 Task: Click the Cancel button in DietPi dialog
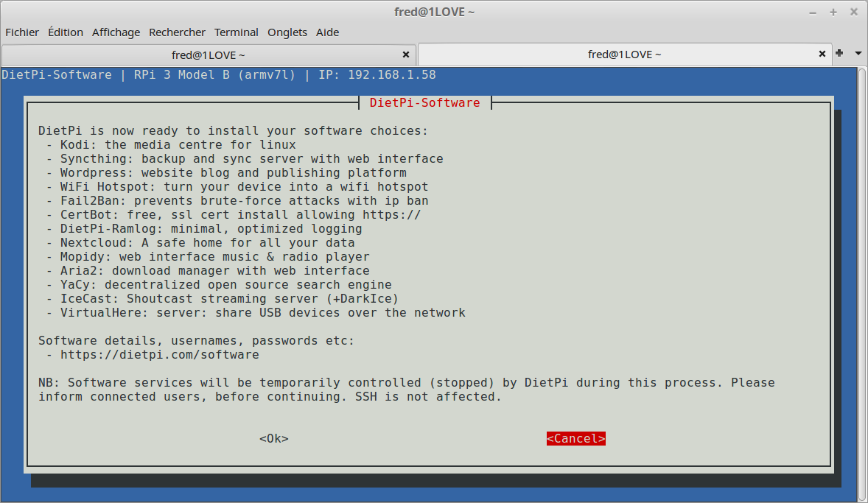575,439
